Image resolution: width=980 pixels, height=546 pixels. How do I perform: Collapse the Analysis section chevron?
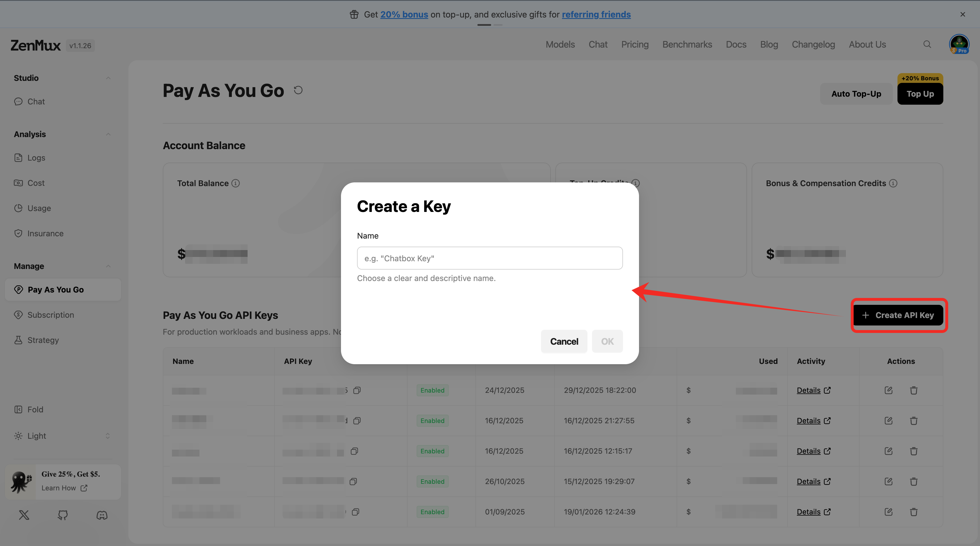[x=108, y=134]
